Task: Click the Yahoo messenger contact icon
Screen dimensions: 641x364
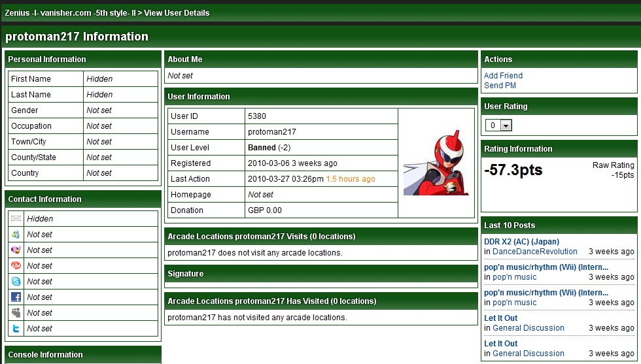Action: [16, 250]
